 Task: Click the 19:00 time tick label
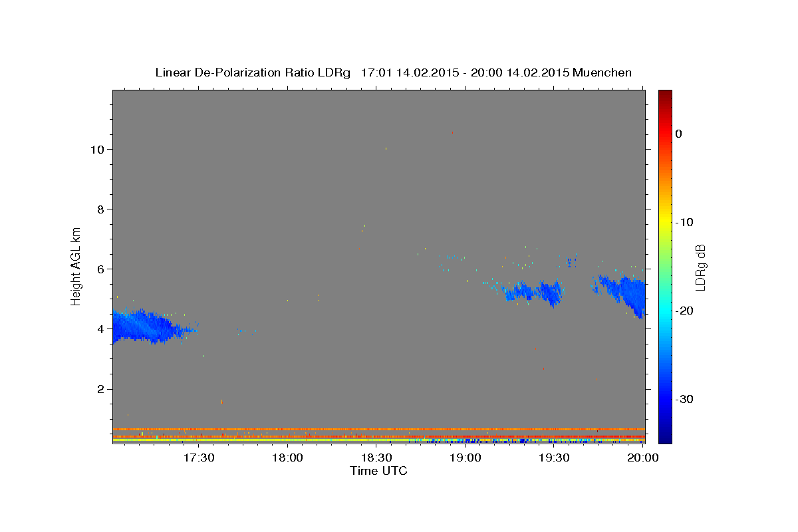click(x=465, y=458)
